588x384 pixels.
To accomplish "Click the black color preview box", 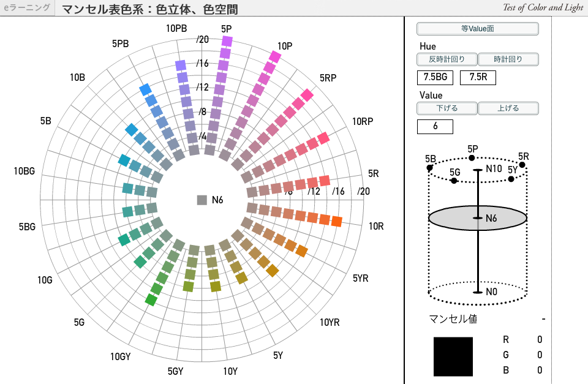I will point(453,356).
